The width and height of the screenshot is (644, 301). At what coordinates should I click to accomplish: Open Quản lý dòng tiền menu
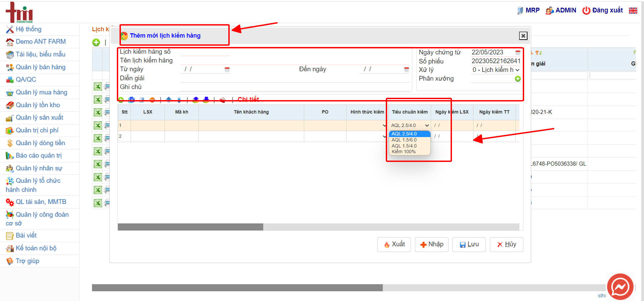pyautogui.click(x=40, y=143)
